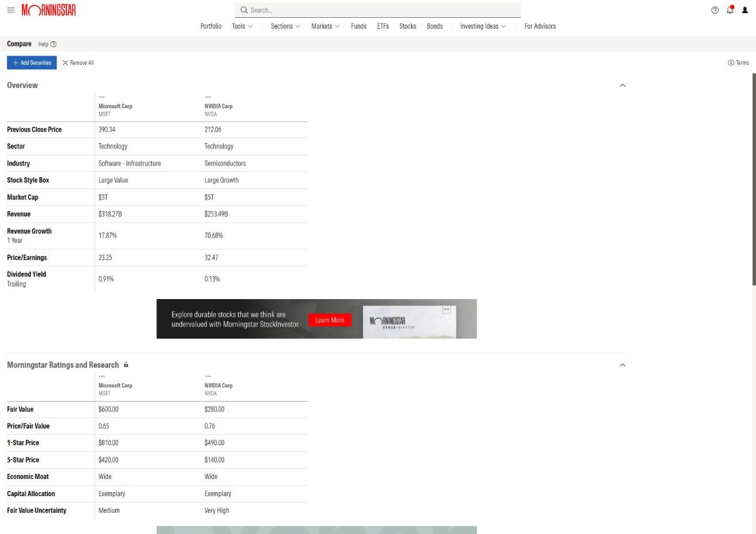This screenshot has height=534, width=756.
Task: Go to the Portfolio menu item
Action: 211,26
